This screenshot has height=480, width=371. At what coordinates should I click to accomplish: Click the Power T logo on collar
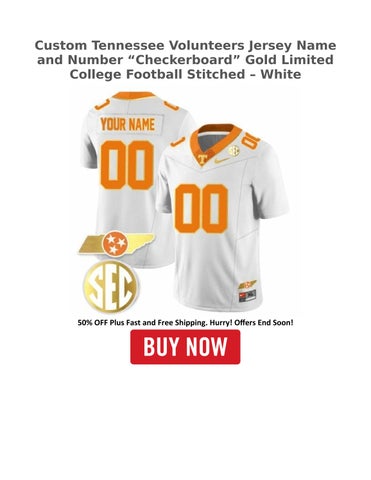[202, 159]
